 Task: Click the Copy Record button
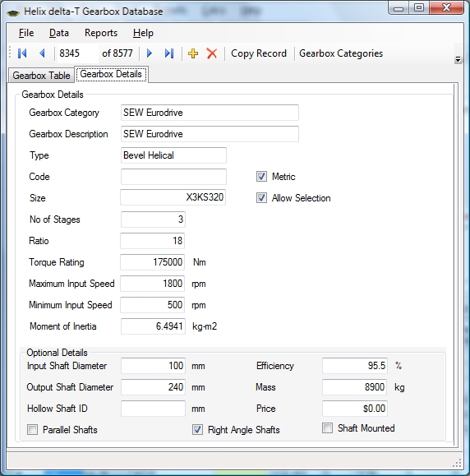coord(259,53)
